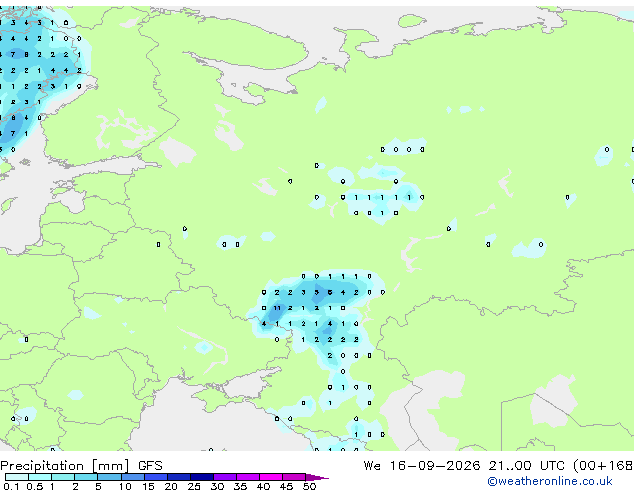Click the Precipitation [mm] GFS title
Viewport: 634px width, 490px height.
click(x=81, y=466)
